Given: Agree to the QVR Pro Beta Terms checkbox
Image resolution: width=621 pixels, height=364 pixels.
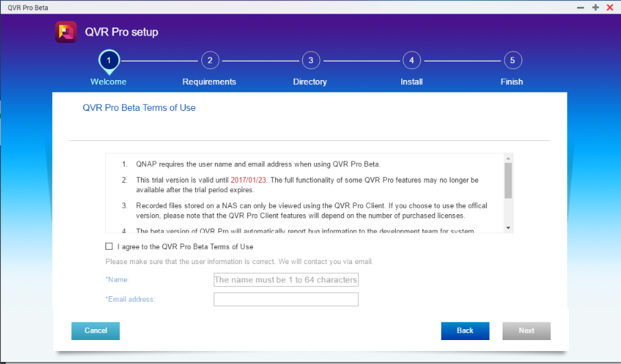Looking at the screenshot, I should click(109, 246).
